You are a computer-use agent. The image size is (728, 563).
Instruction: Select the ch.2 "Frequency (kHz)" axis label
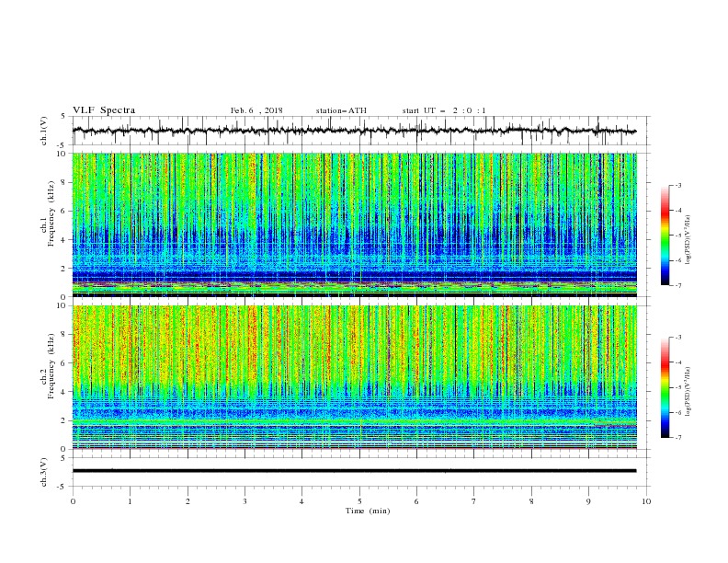(x=51, y=365)
